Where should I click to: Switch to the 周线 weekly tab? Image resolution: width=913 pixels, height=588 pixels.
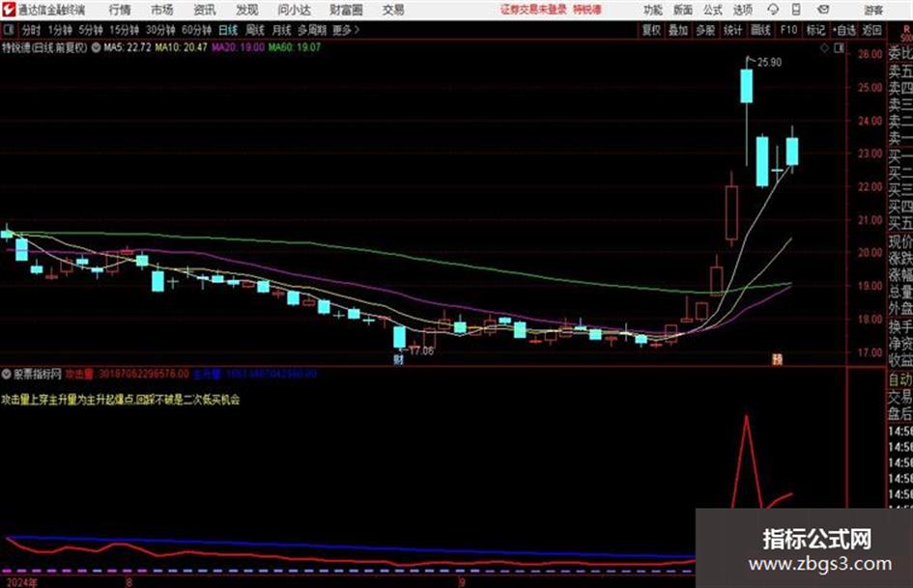tap(255, 30)
